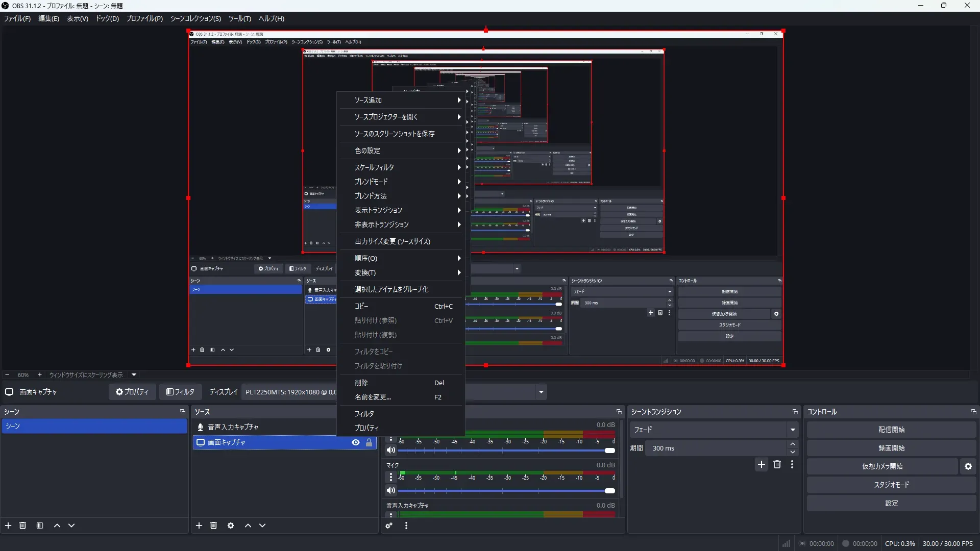Expand the preview scaling dropdown arrow
The image size is (980, 551).
click(134, 374)
